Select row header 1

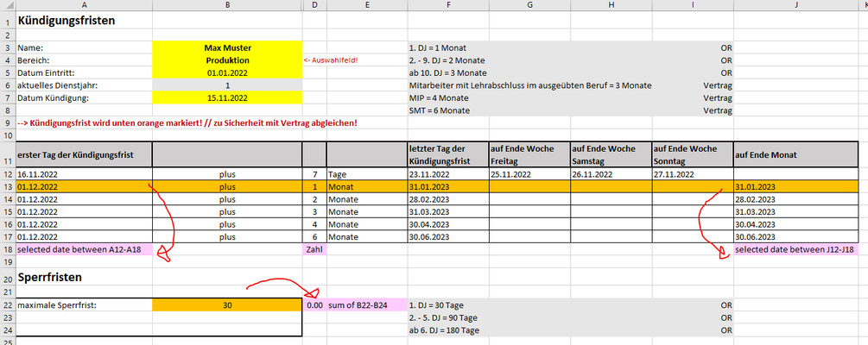8,22
